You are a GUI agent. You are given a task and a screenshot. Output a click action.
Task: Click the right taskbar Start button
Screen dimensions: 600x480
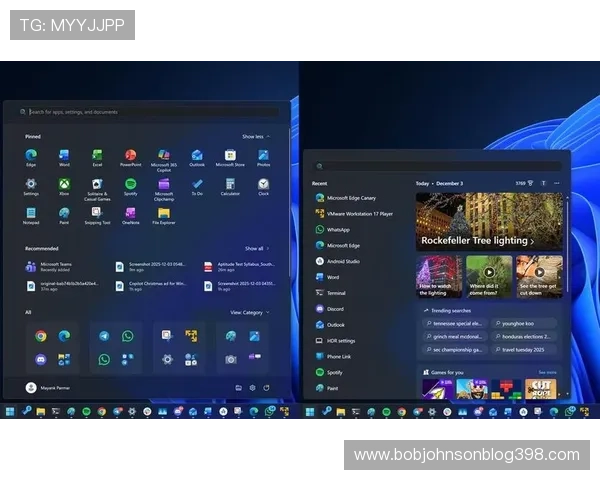tap(310, 411)
